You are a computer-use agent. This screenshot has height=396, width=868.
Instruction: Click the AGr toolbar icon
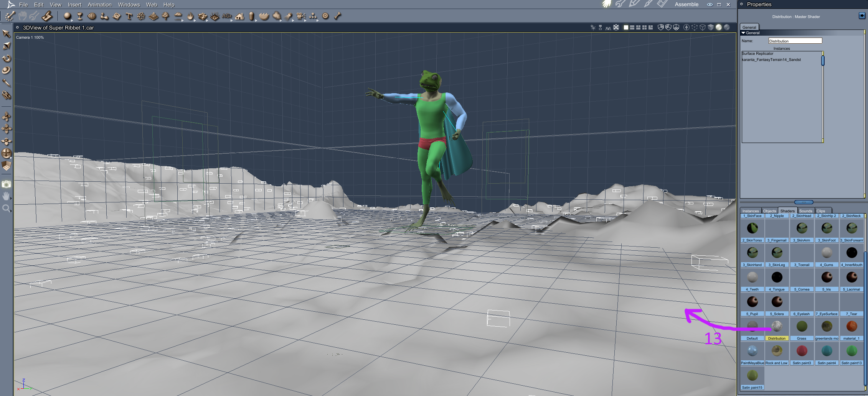227,16
